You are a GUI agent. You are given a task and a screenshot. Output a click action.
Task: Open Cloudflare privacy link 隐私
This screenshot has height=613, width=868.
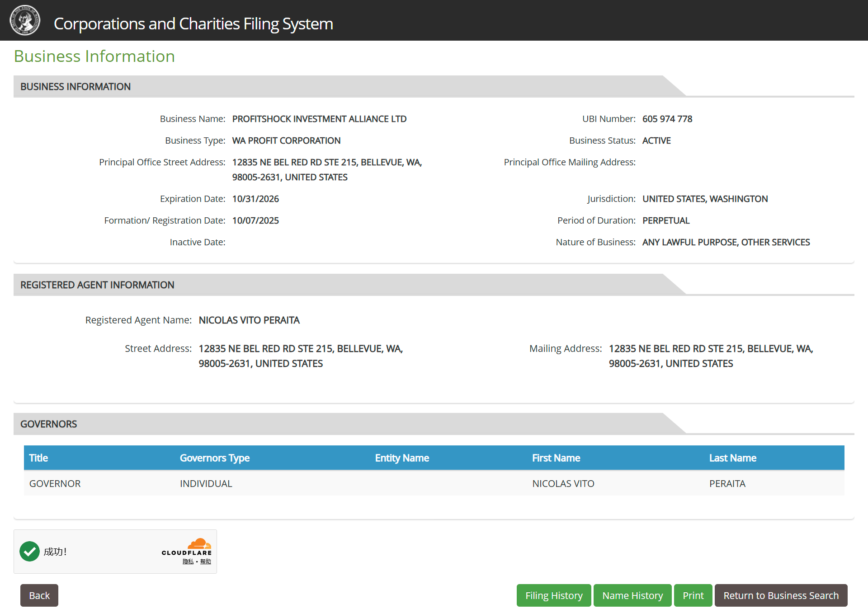tap(188, 562)
